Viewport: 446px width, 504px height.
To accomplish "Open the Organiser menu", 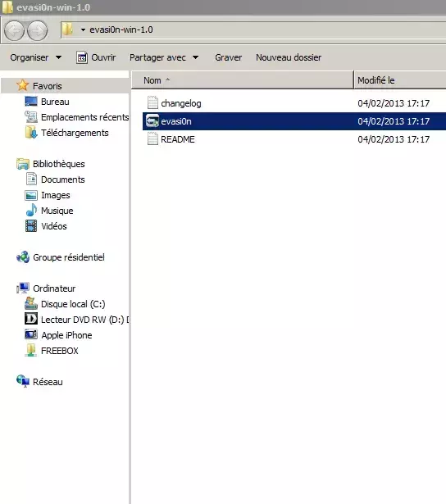I will tap(36, 57).
